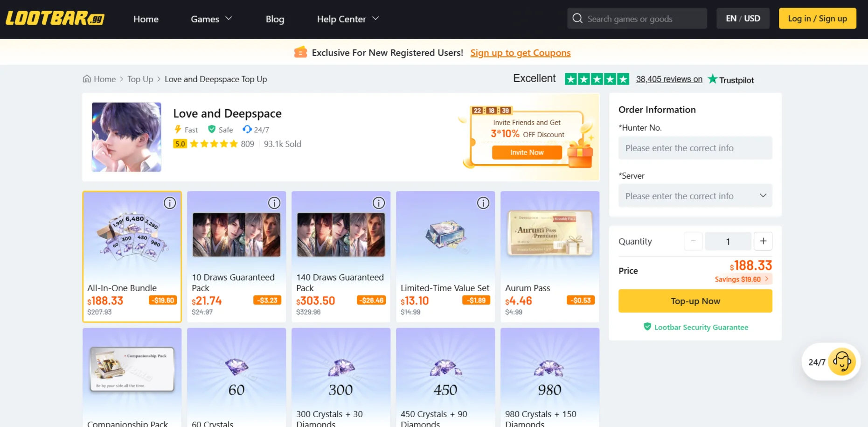Viewport: 868px width, 427px height.
Task: Go to the Blog page
Action: (x=275, y=19)
